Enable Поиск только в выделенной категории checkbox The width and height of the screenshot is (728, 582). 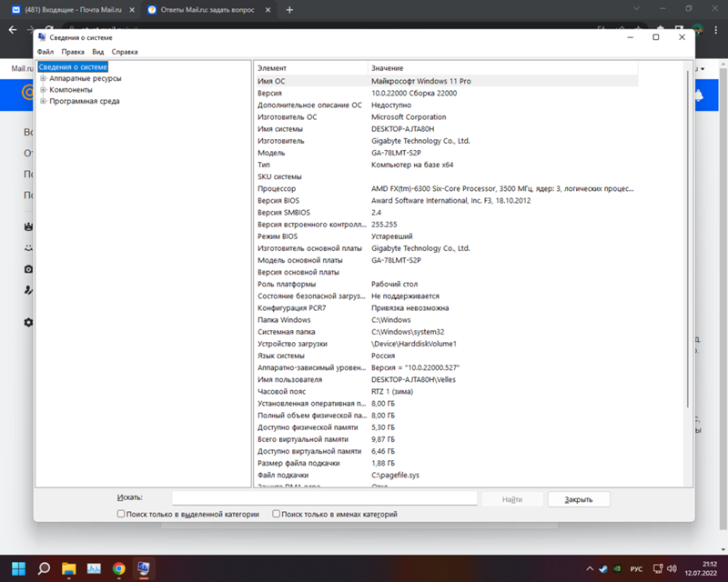(121, 514)
